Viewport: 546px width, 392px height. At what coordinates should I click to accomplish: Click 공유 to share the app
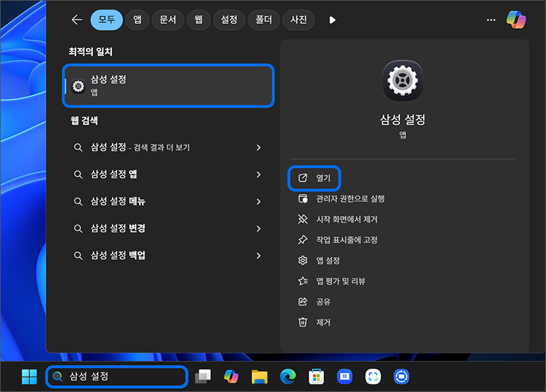(x=314, y=301)
